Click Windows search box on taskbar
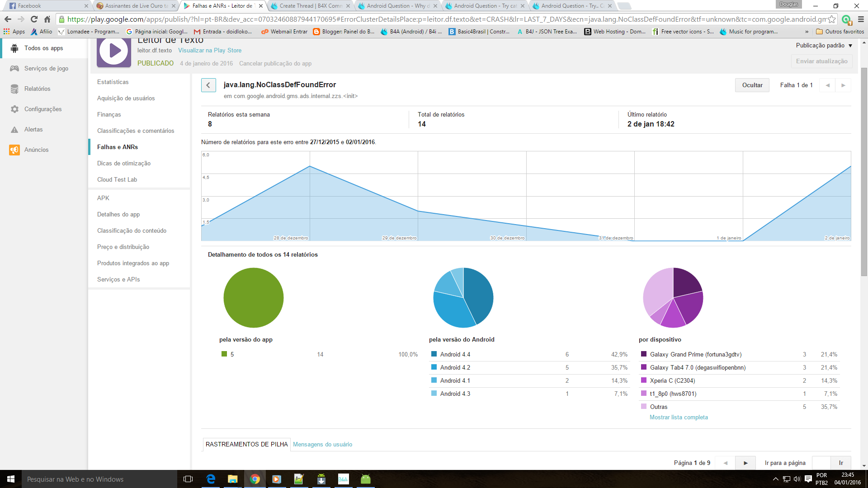This screenshot has height=488, width=868. [99, 479]
